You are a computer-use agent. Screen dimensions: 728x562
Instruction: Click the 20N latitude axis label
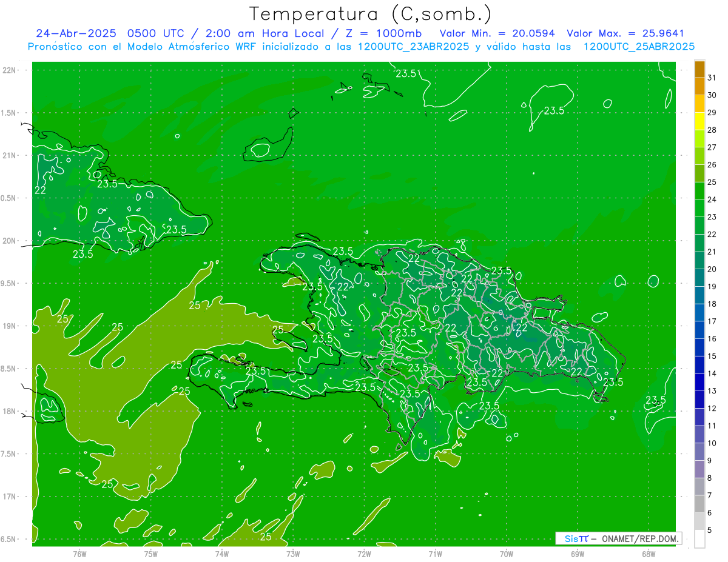click(9, 241)
